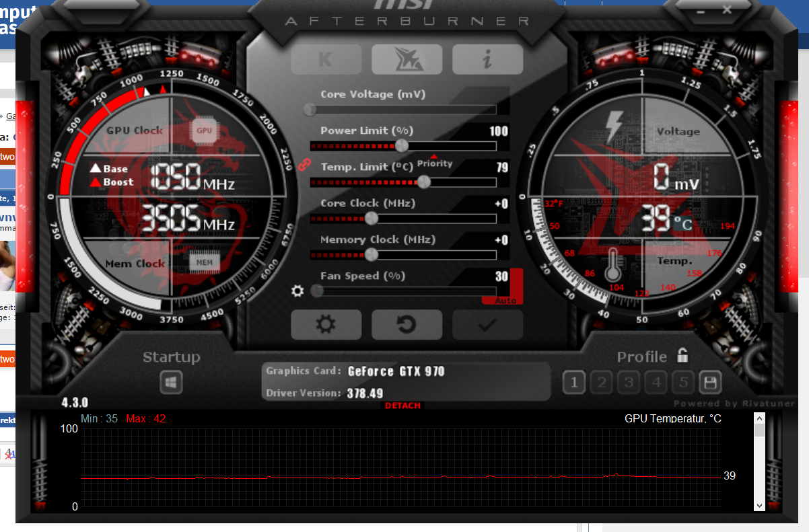The width and height of the screenshot is (809, 532).
Task: Click the Core Clock offset value +0
Action: [501, 203]
